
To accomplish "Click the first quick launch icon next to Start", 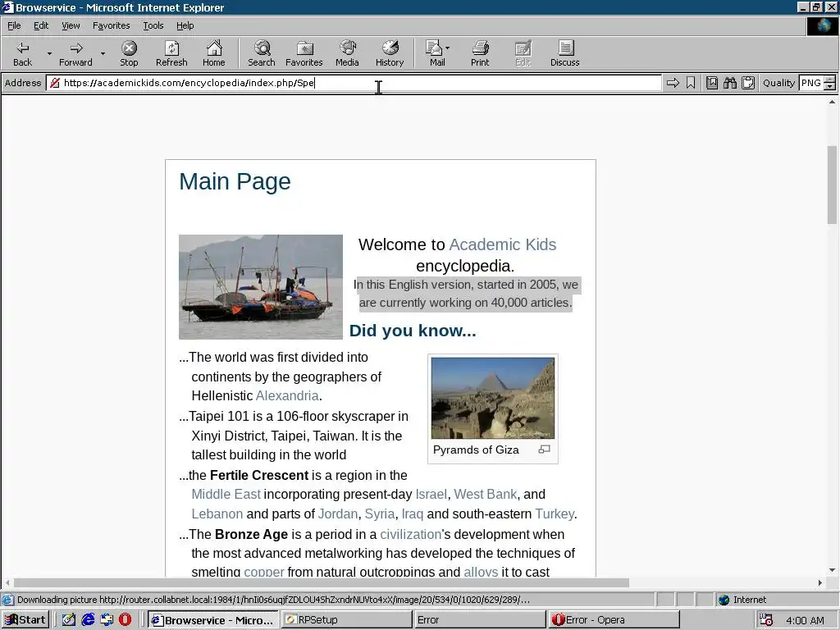I will (69, 620).
